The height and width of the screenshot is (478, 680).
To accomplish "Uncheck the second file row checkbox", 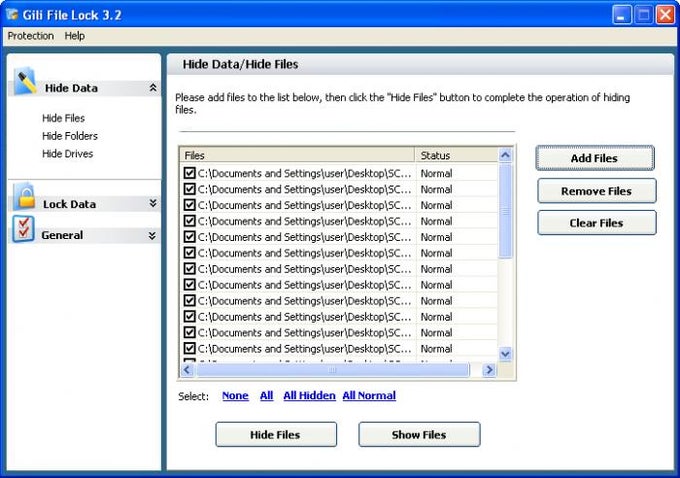I will (189, 189).
